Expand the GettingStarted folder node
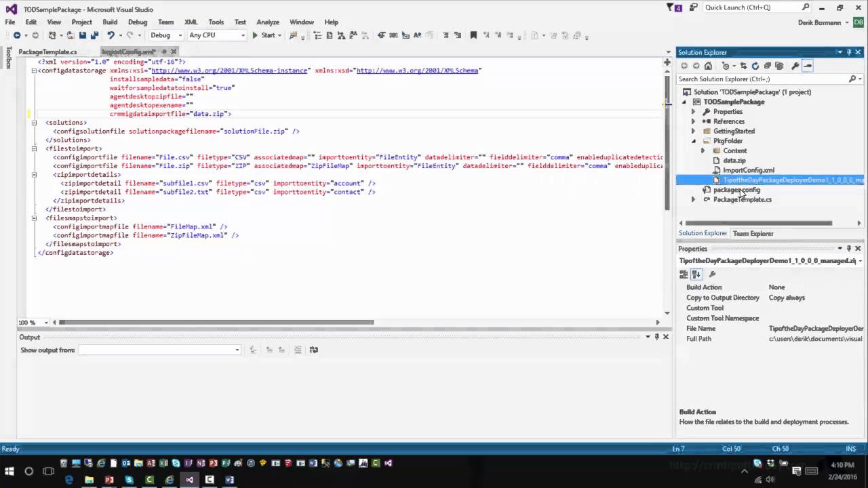This screenshot has width=868, height=488. (693, 131)
